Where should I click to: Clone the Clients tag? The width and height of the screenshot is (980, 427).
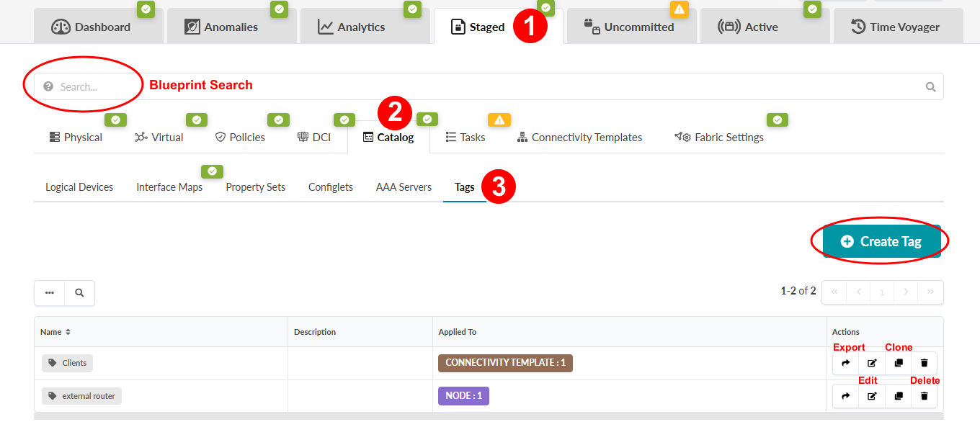[x=899, y=363]
